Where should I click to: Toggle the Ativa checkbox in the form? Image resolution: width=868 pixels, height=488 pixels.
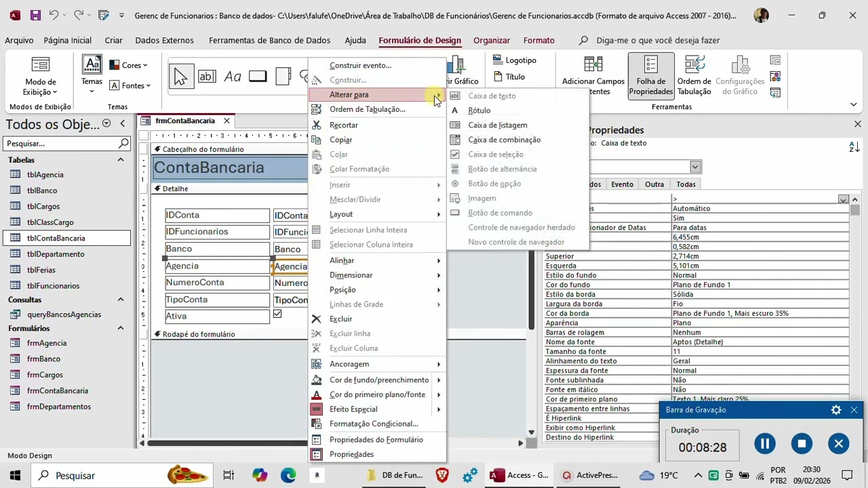coord(277,314)
